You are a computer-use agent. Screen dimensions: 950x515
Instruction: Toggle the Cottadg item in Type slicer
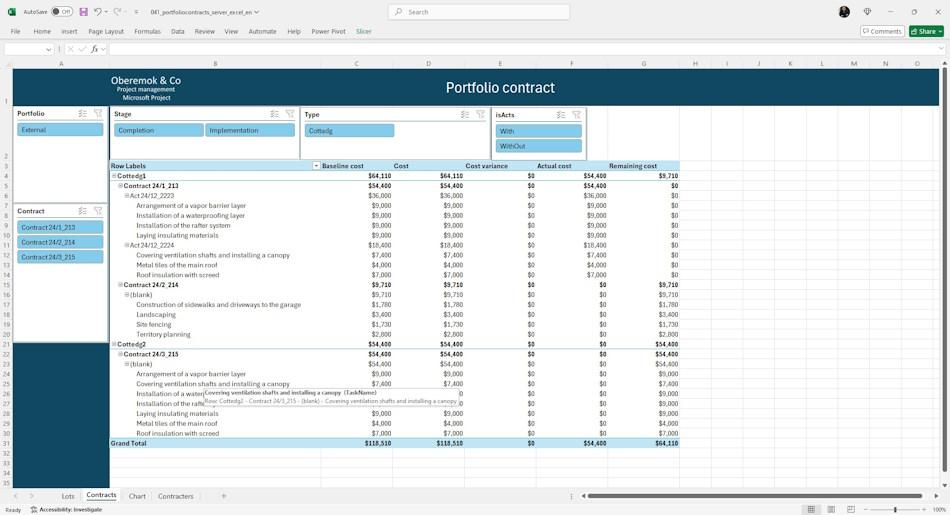(350, 130)
